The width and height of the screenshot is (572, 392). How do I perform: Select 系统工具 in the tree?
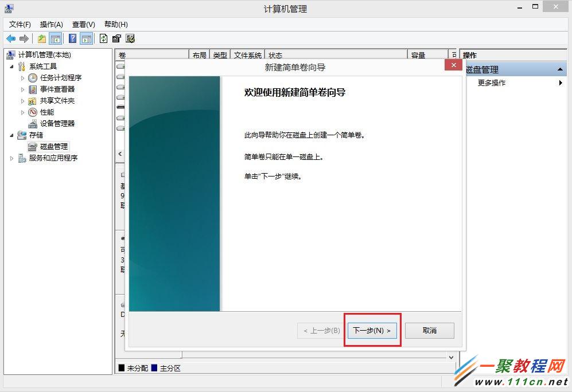pyautogui.click(x=43, y=66)
